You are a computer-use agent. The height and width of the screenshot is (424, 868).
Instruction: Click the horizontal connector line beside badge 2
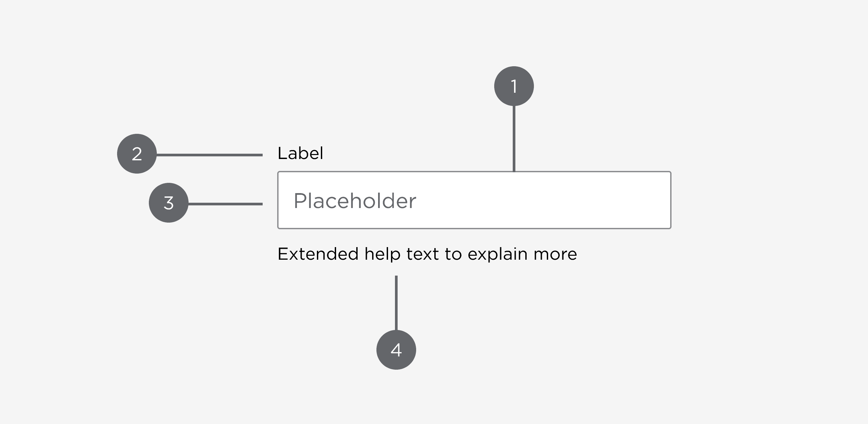(209, 155)
